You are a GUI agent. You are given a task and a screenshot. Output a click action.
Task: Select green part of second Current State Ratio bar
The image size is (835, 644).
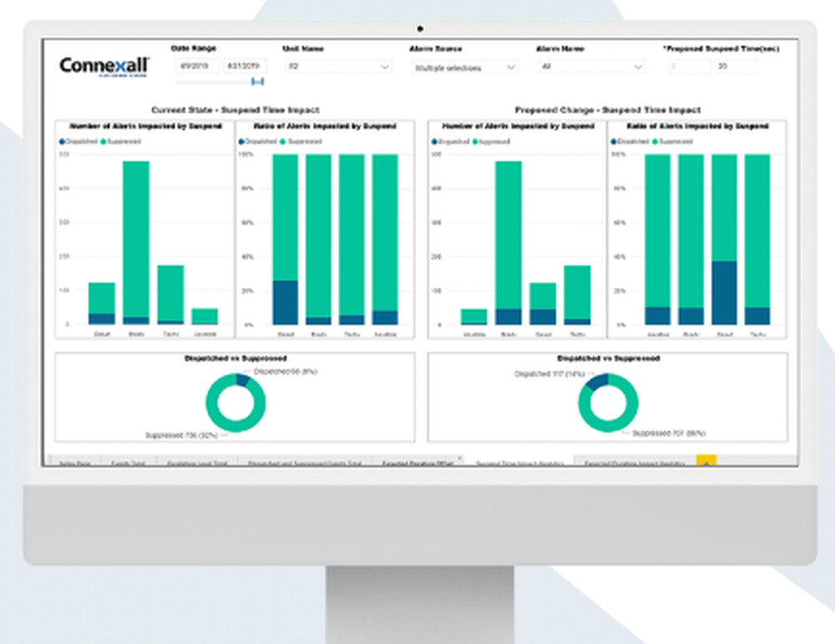(x=318, y=236)
